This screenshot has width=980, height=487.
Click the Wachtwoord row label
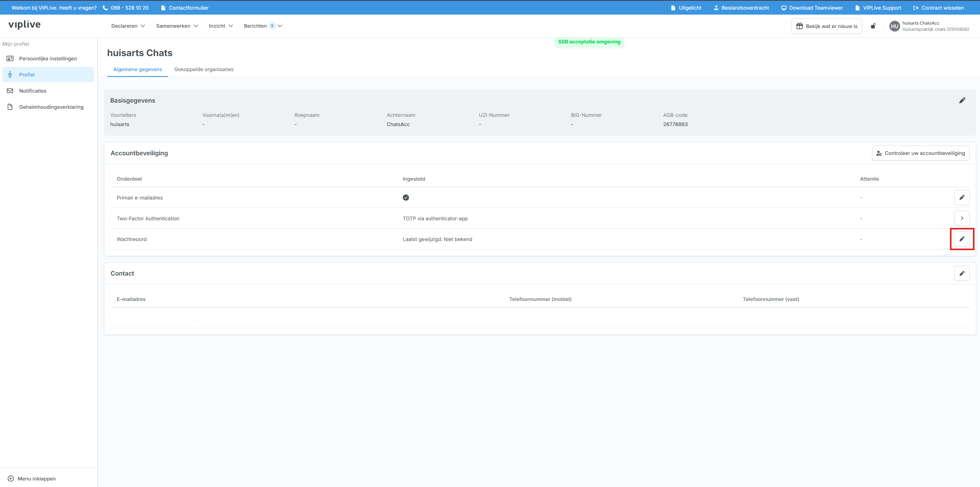pos(131,239)
